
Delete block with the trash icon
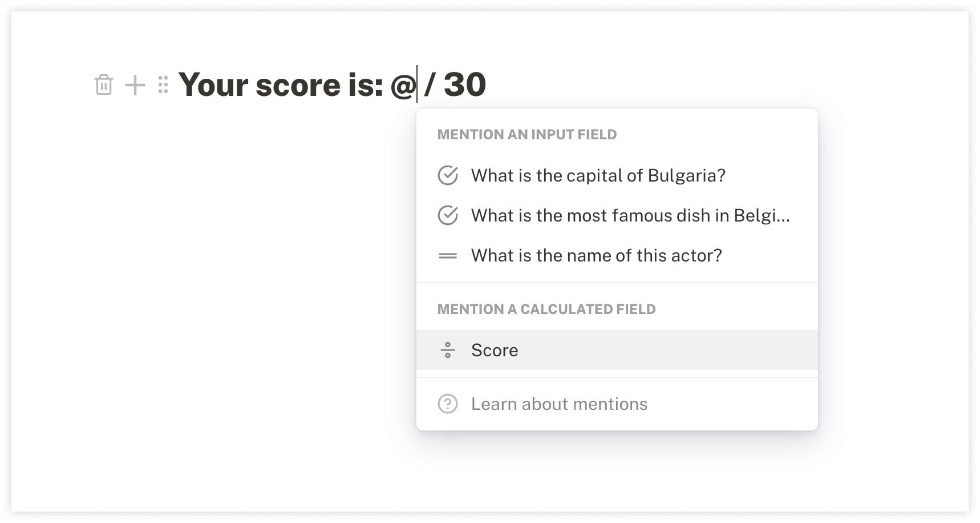tap(103, 85)
